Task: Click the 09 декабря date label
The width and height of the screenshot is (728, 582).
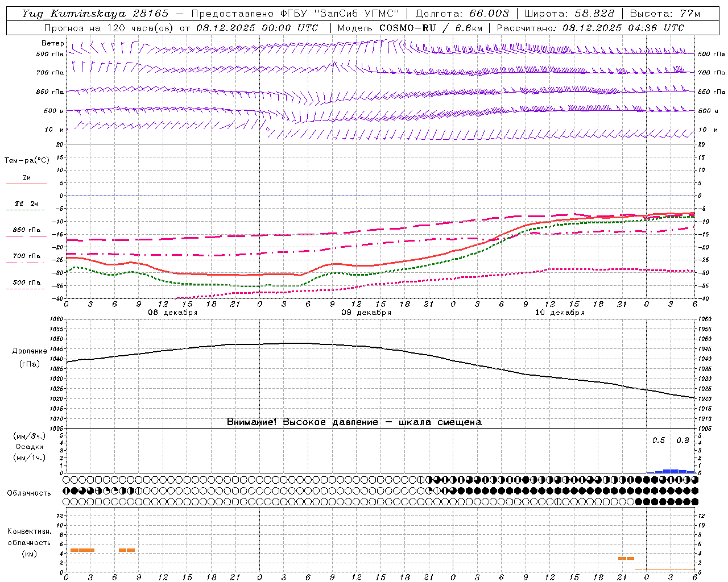Action: pyautogui.click(x=366, y=313)
